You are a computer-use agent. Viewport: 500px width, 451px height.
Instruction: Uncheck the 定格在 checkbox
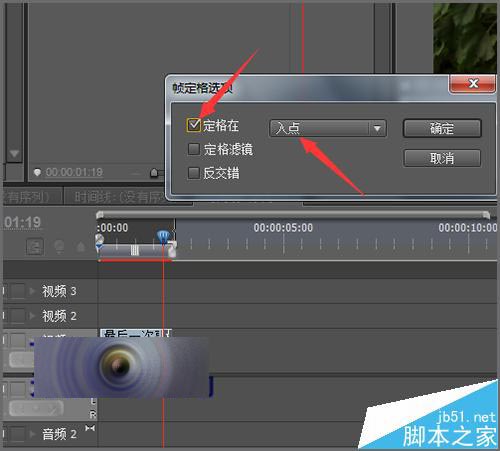pyautogui.click(x=194, y=125)
